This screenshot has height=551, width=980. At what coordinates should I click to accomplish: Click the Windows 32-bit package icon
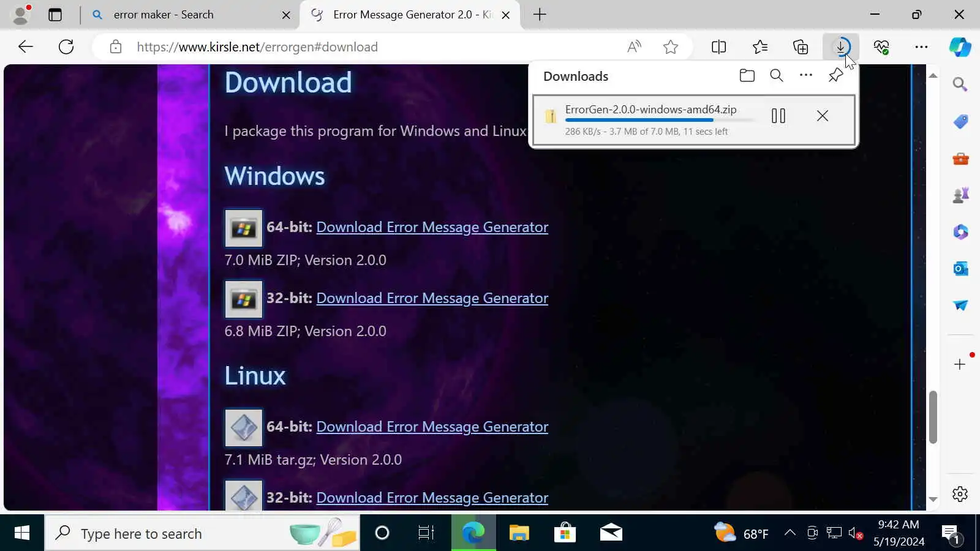(x=244, y=299)
